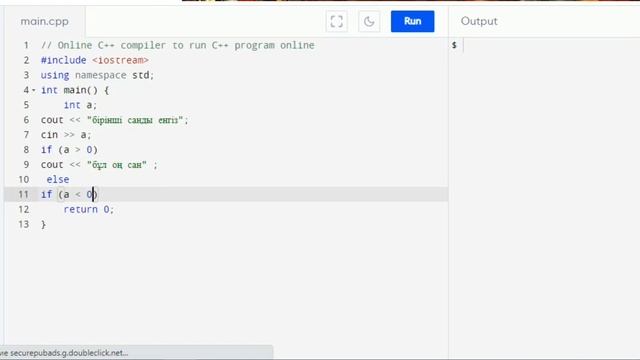
Task: Click the 'return 0;' line
Action: click(89, 209)
